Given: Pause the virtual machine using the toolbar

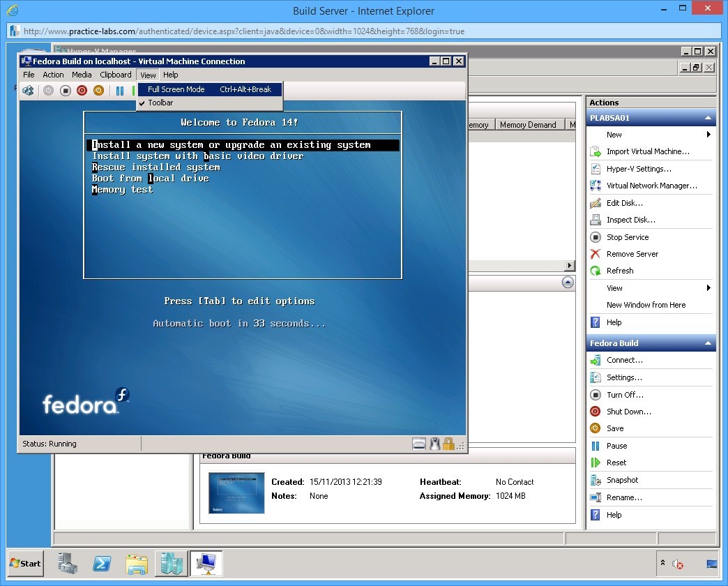Looking at the screenshot, I should pyautogui.click(x=119, y=90).
